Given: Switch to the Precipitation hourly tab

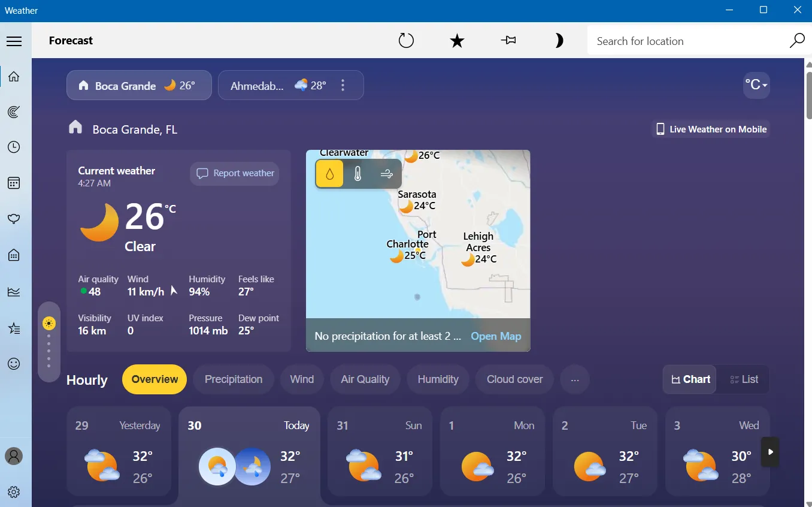Looking at the screenshot, I should (234, 379).
